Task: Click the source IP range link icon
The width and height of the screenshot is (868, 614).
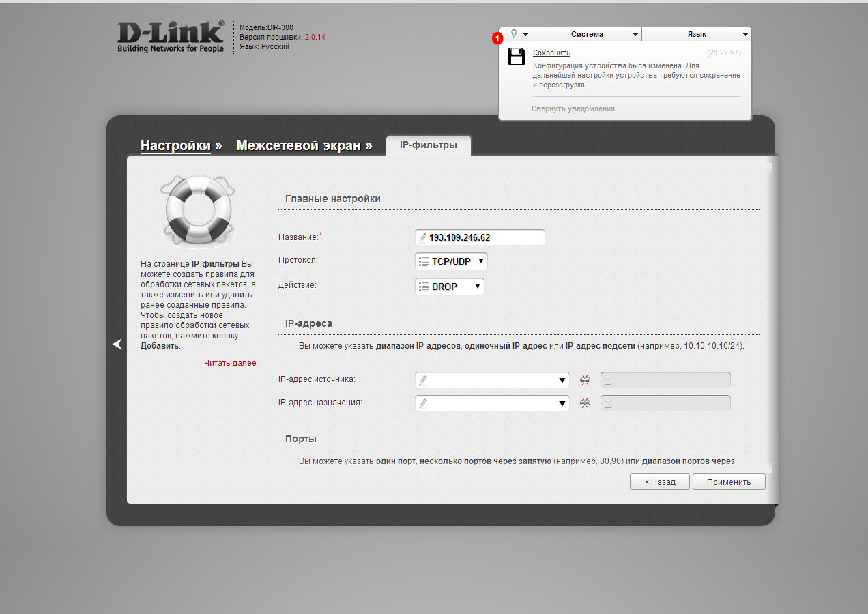Action: pyautogui.click(x=584, y=380)
